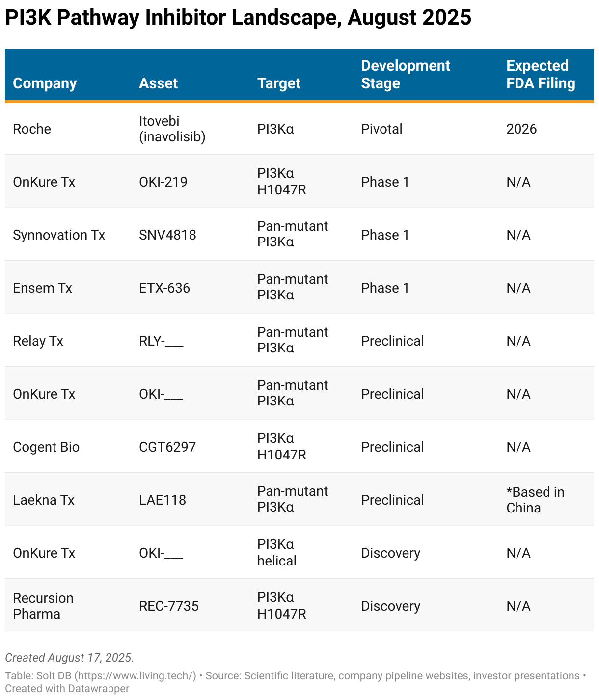The image size is (599, 700).
Task: Click the chart title PI3K Pathway Inhibitor Landscape
Action: (238, 18)
